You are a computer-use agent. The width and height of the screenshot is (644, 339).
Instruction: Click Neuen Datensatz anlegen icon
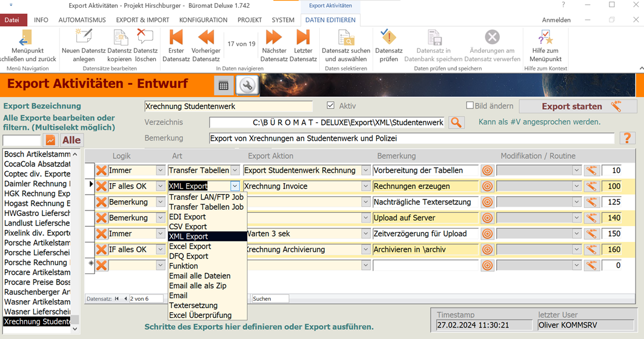coord(84,38)
